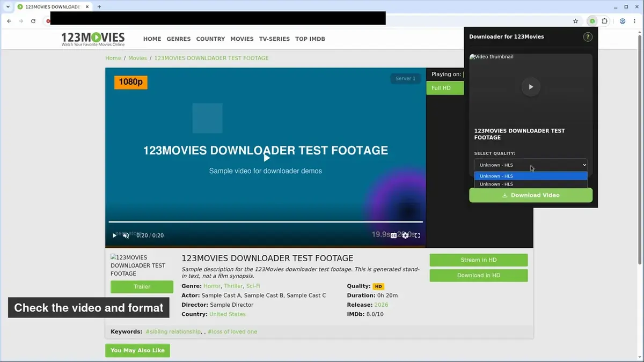Open the United States country link

[x=228, y=314]
